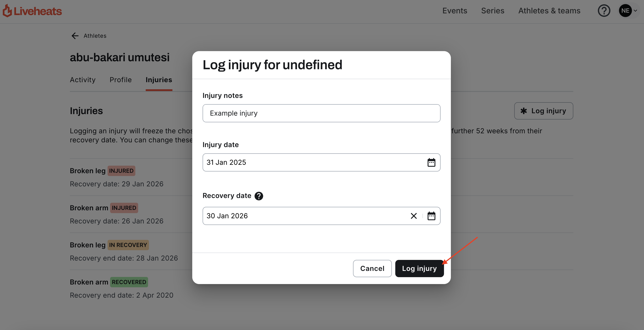Screen dimensions: 644x330
Task: Open the Series menu item
Action: tap(492, 11)
